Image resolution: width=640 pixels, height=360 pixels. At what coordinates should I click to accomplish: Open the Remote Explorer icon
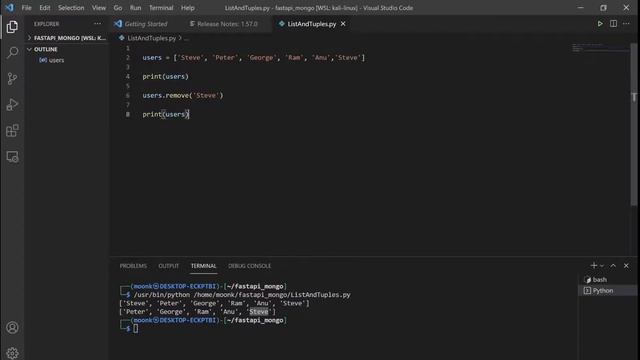(x=12, y=157)
